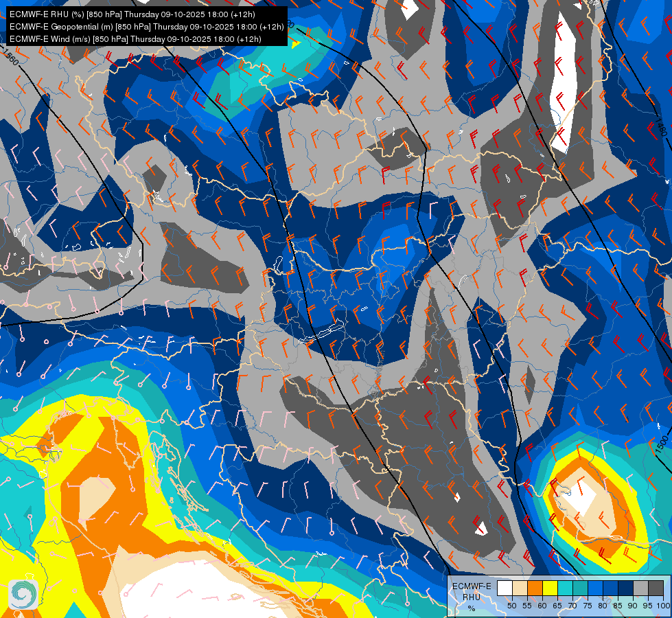672x618 pixels.
Task: Click the orange 55-60% legend swatch
Action: pyautogui.click(x=535, y=588)
